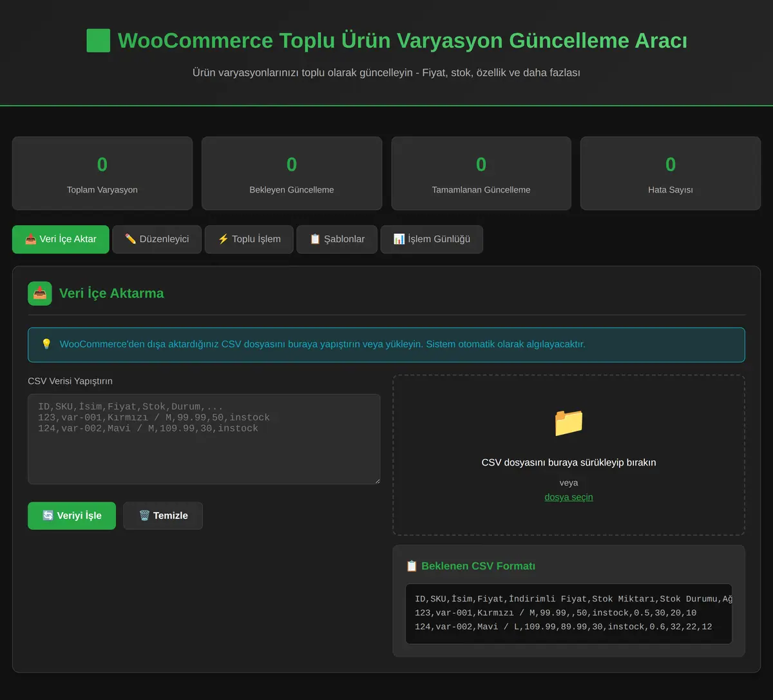Select the Toplam Varyasyon stat card
Image resolution: width=773 pixels, height=700 pixels.
click(102, 173)
